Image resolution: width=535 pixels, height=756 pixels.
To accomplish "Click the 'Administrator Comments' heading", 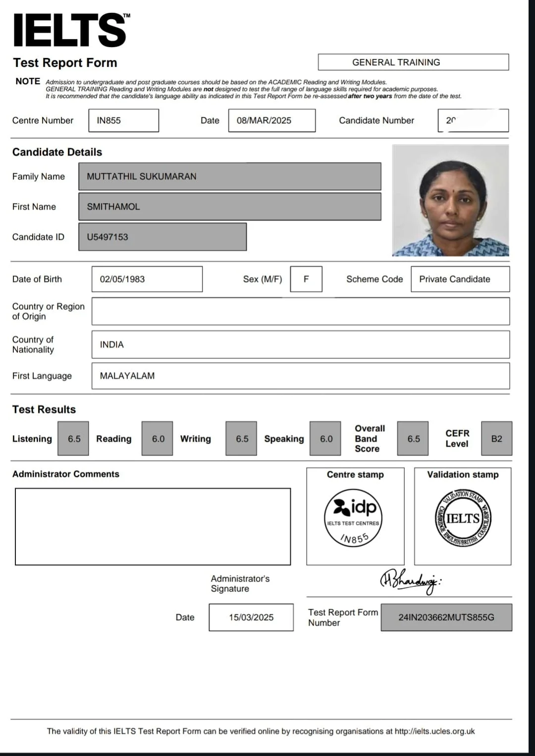I will 66,474.
